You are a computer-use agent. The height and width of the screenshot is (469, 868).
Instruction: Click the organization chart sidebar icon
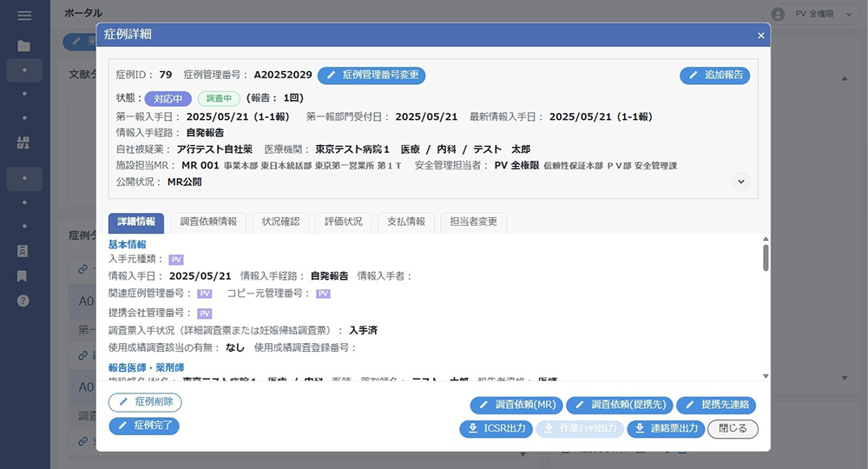click(x=23, y=142)
